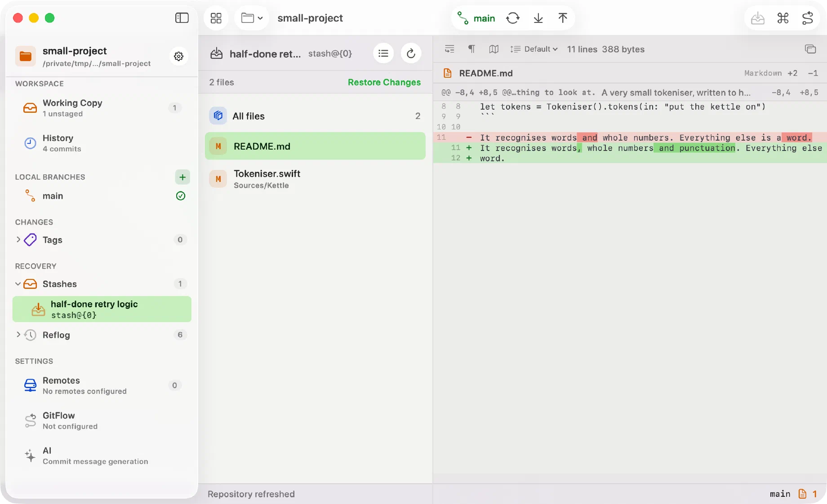This screenshot has width=827, height=504.
Task: Click the small-project repository folder icon
Action: 26,56
